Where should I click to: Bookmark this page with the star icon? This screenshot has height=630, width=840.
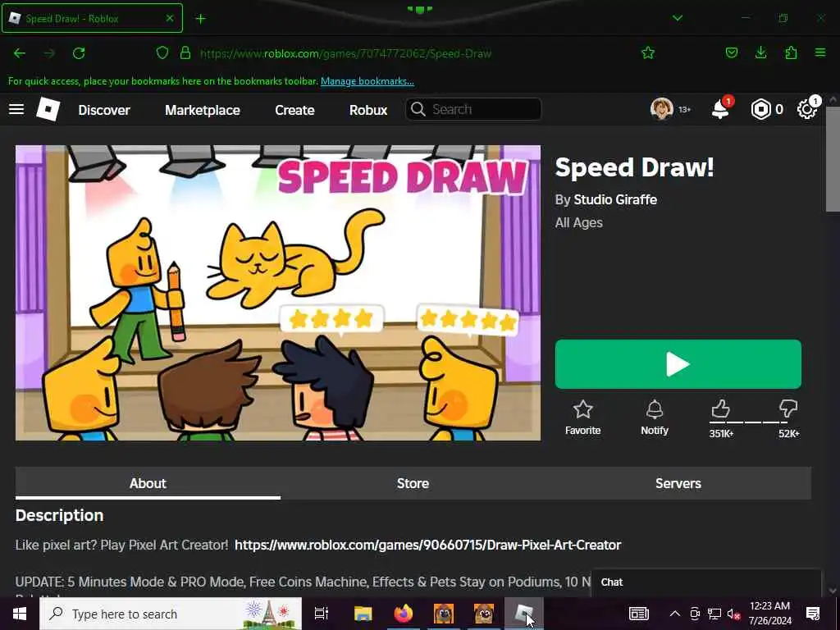pos(648,52)
